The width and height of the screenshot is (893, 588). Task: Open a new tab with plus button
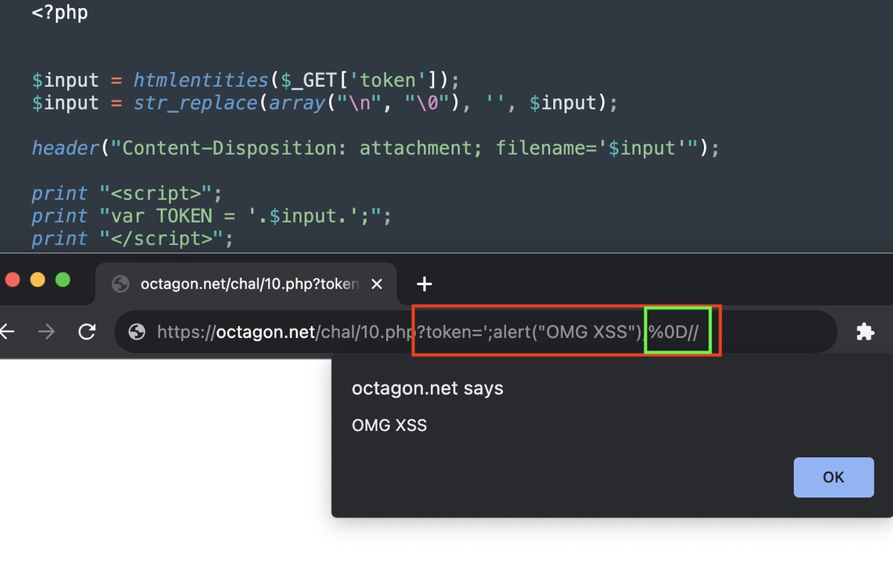(x=424, y=284)
